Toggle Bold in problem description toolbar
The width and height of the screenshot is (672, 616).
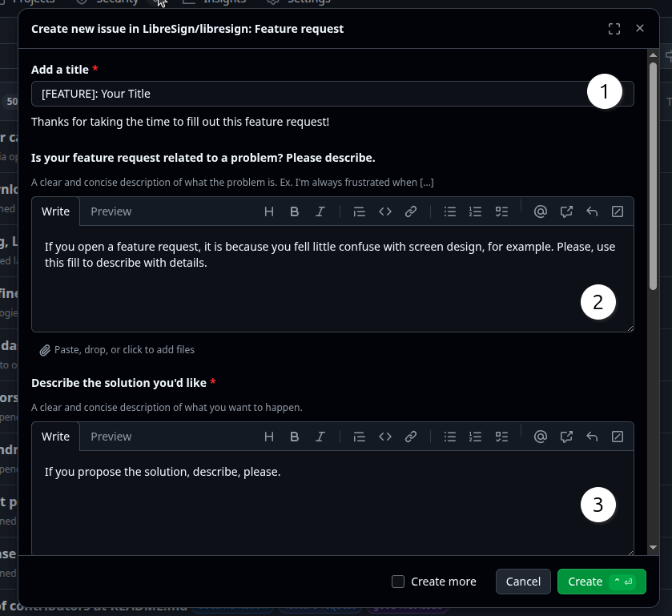(295, 211)
